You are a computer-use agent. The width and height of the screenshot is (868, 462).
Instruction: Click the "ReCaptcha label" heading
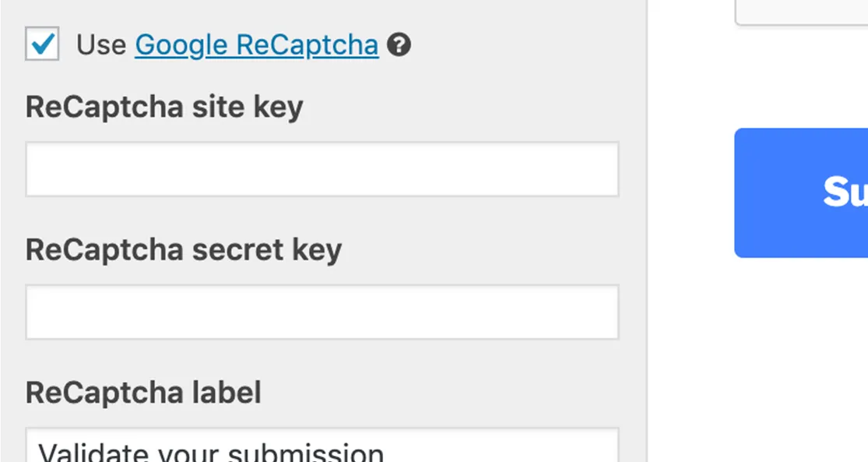click(x=143, y=392)
